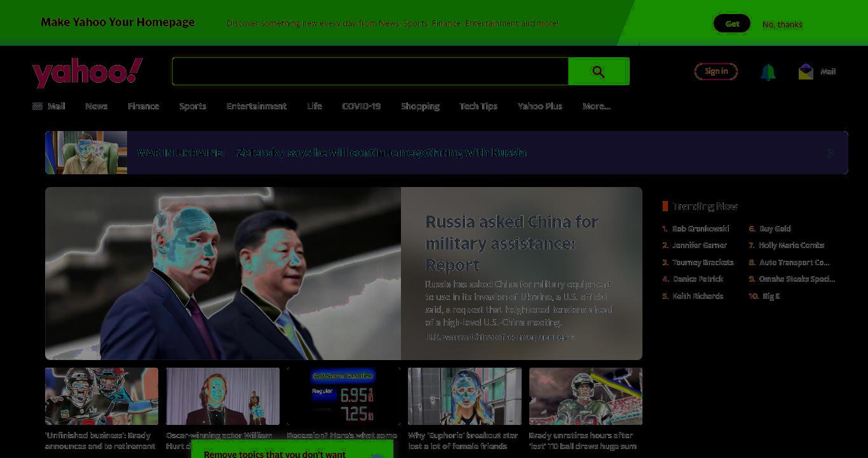Click the 'Brady unretires hours after' headline text

click(x=583, y=441)
